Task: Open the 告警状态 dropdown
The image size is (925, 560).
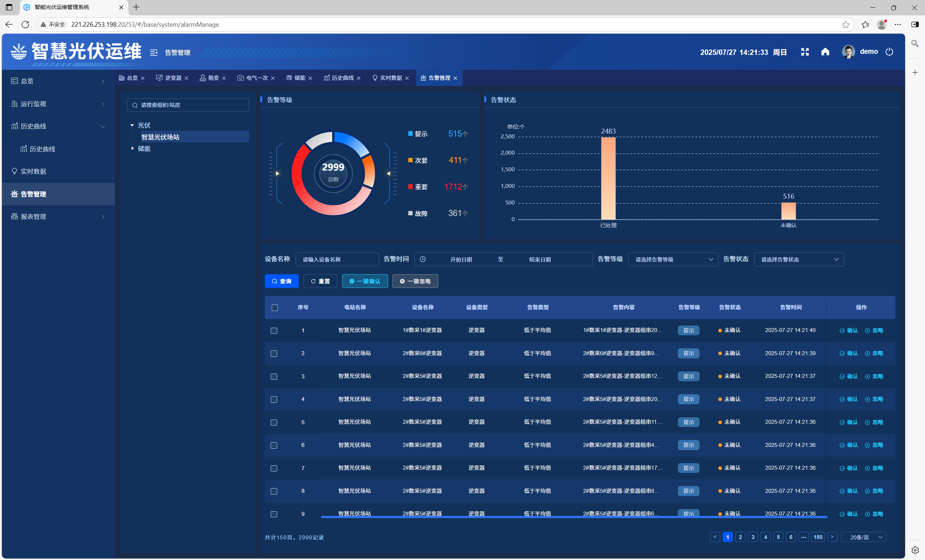Action: pos(799,259)
